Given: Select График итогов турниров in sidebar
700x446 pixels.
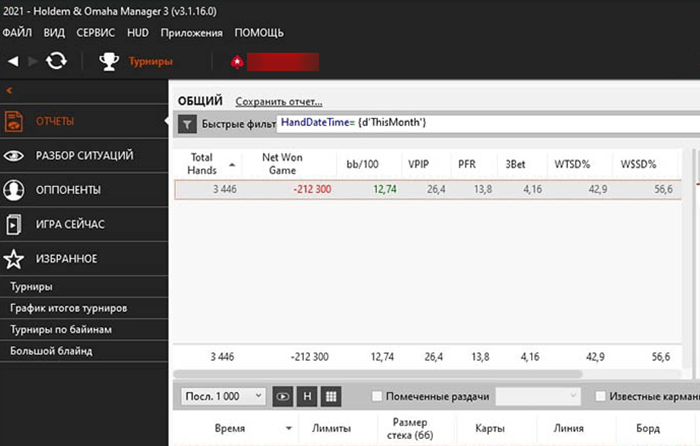Looking at the screenshot, I should pyautogui.click(x=68, y=308).
